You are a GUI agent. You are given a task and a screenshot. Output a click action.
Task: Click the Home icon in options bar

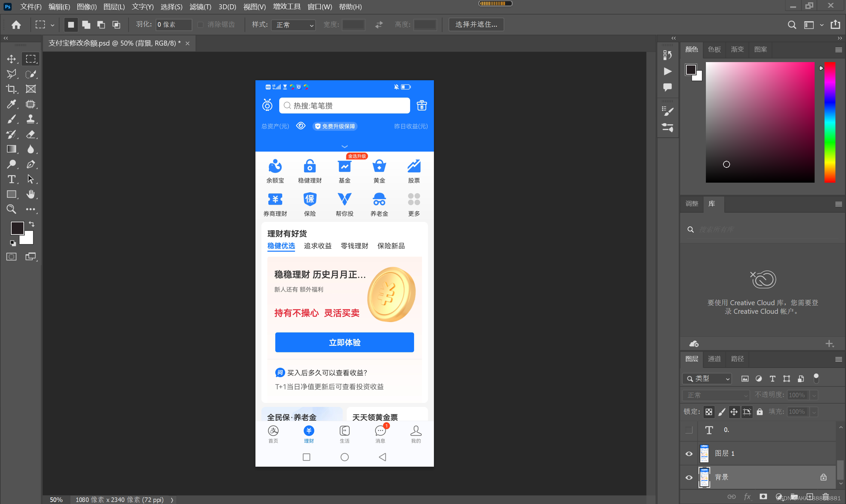click(16, 25)
